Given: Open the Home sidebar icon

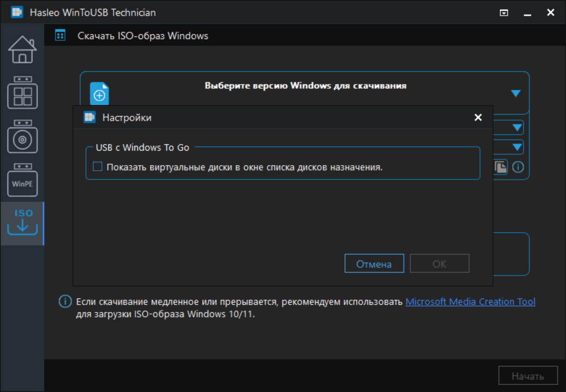Looking at the screenshot, I should (x=22, y=50).
